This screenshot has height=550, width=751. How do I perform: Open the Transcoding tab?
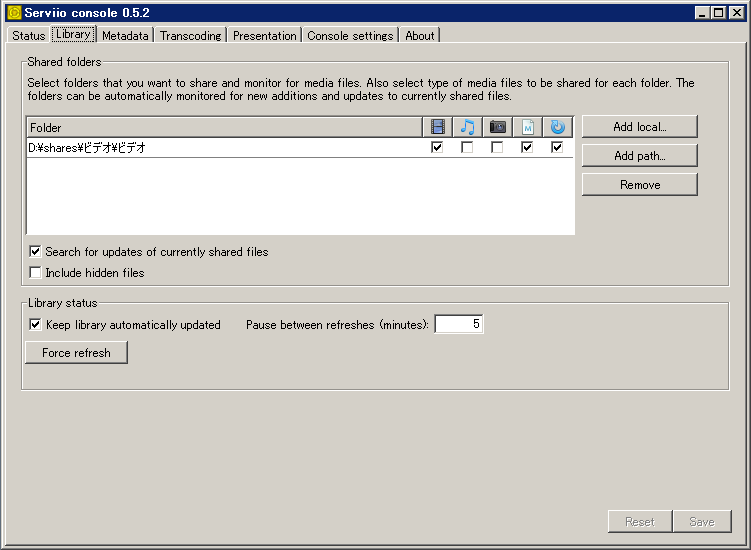point(190,35)
